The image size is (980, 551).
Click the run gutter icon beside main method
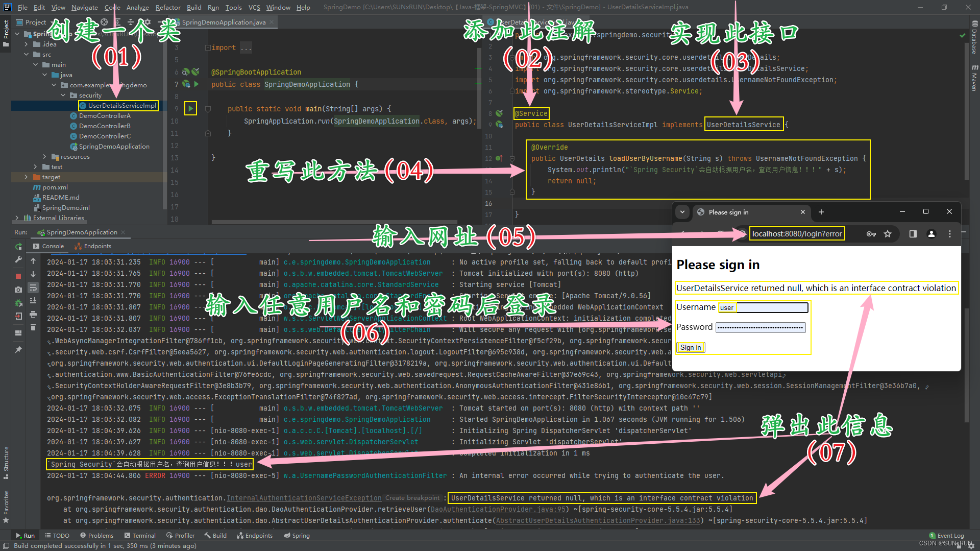[x=190, y=108]
